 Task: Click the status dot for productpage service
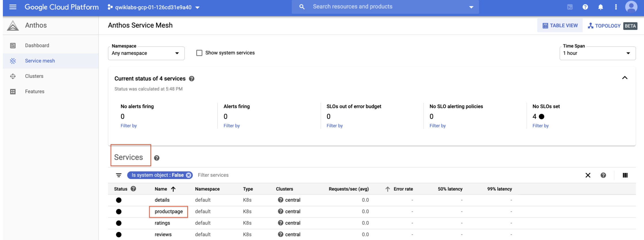119,212
